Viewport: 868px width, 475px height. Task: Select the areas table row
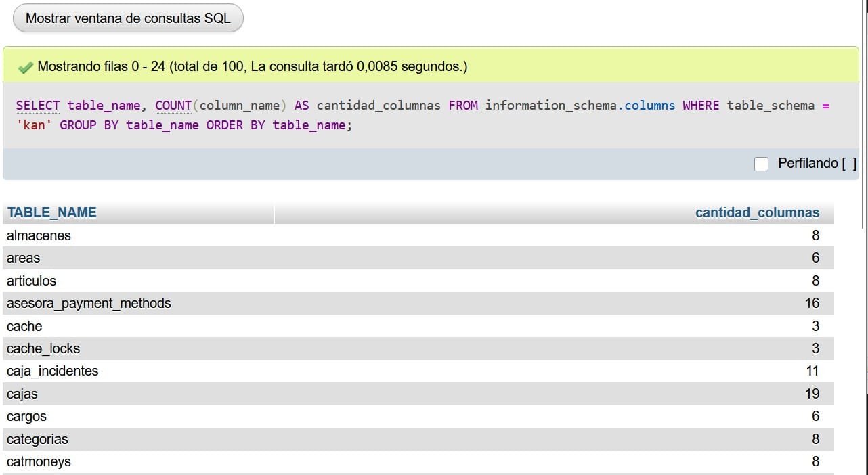pos(23,258)
